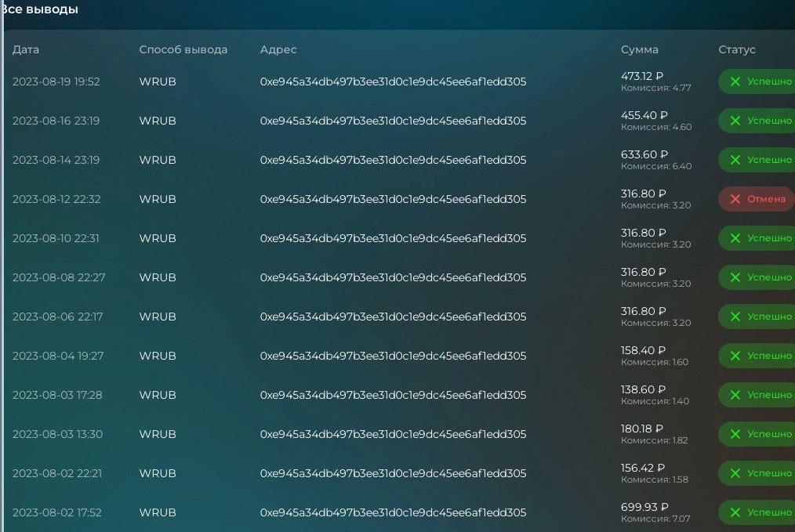Click the 316.80 ₽ amount in the 2023-08-12 row

[644, 194]
